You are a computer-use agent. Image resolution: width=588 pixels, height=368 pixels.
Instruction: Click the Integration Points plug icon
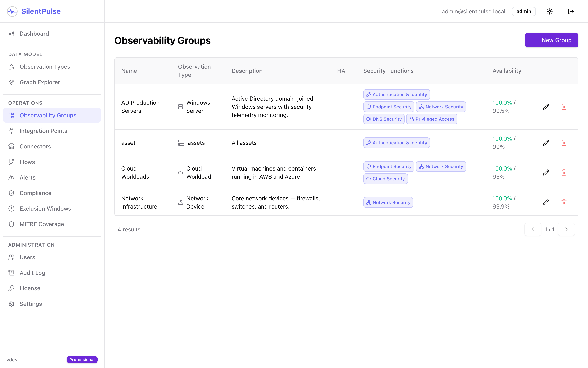coord(11,131)
